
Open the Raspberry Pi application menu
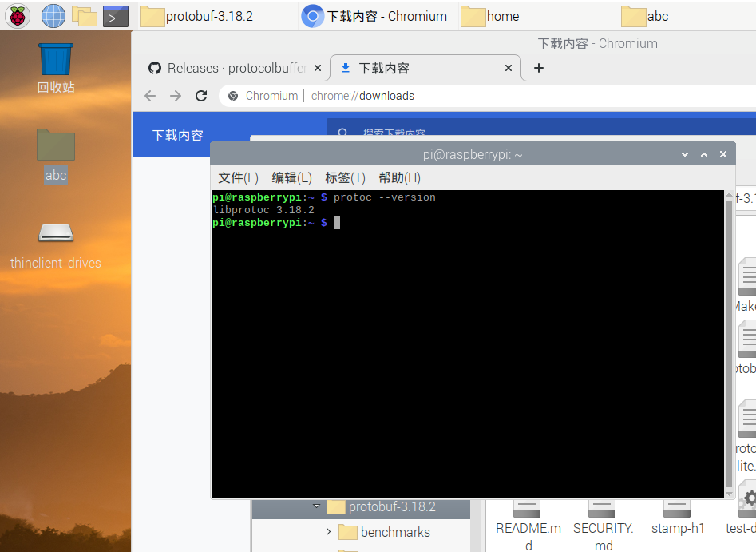click(x=17, y=16)
